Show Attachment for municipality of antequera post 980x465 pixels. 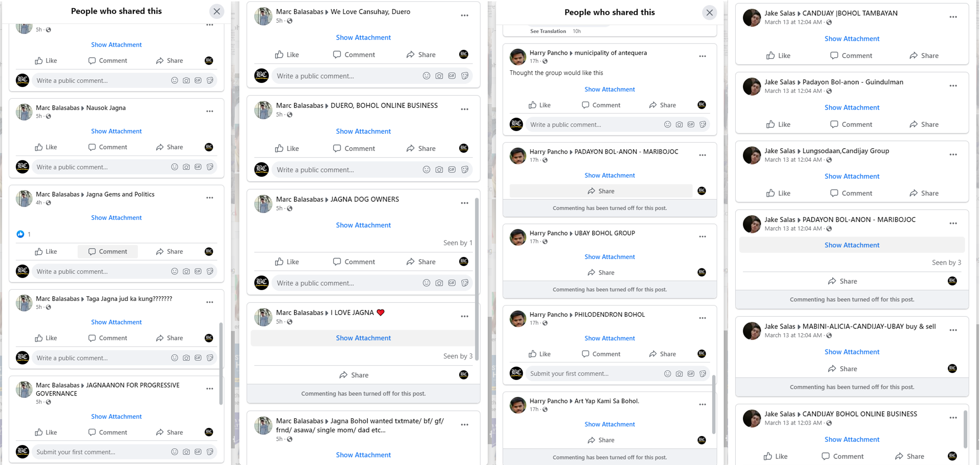point(609,89)
